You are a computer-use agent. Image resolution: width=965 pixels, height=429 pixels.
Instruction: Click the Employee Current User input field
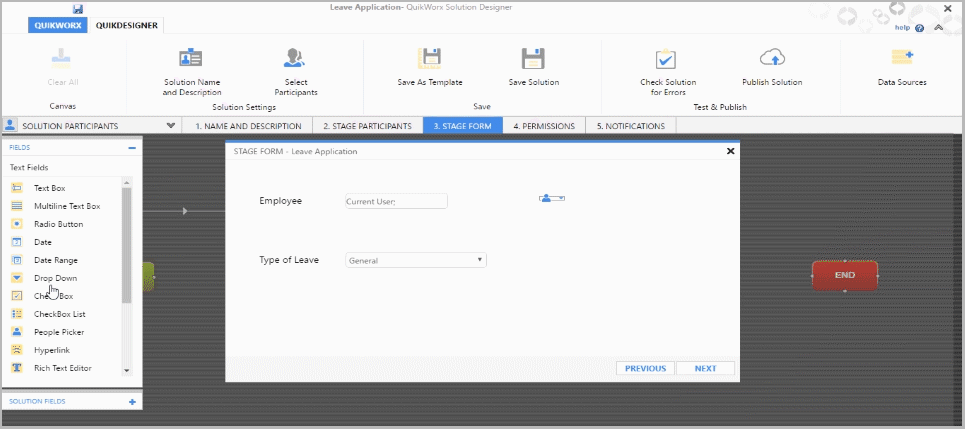click(x=396, y=201)
